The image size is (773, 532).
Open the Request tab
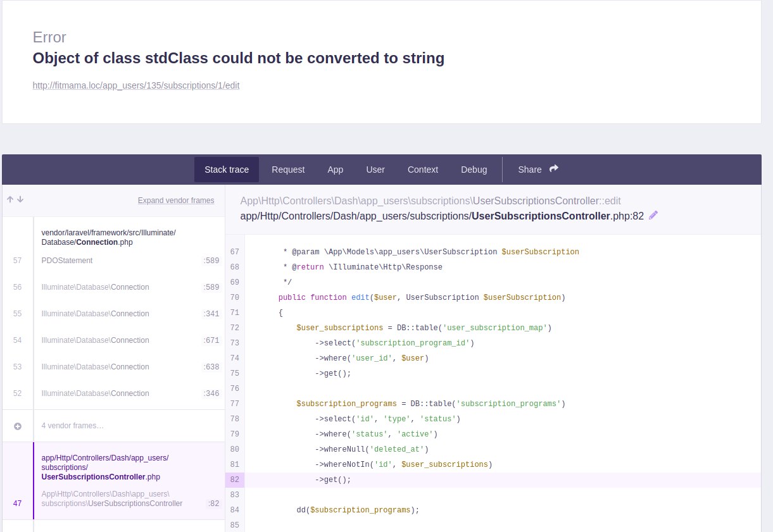[288, 170]
